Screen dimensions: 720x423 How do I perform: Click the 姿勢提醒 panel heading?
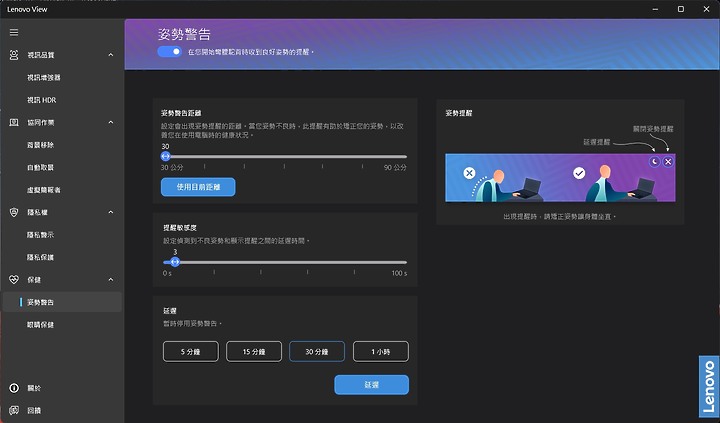(459, 113)
